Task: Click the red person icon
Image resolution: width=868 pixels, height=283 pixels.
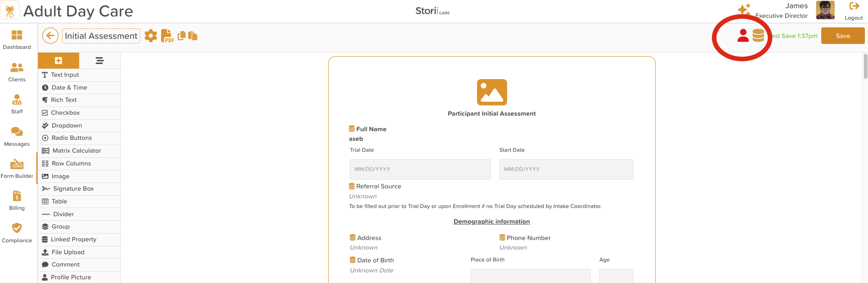Action: click(743, 36)
